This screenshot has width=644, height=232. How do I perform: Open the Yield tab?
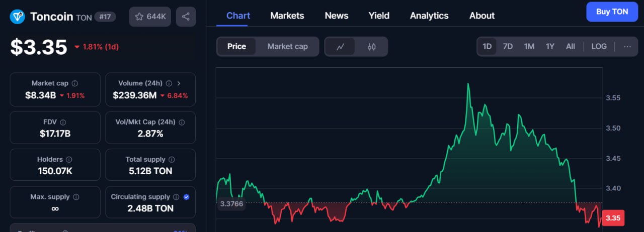379,16
